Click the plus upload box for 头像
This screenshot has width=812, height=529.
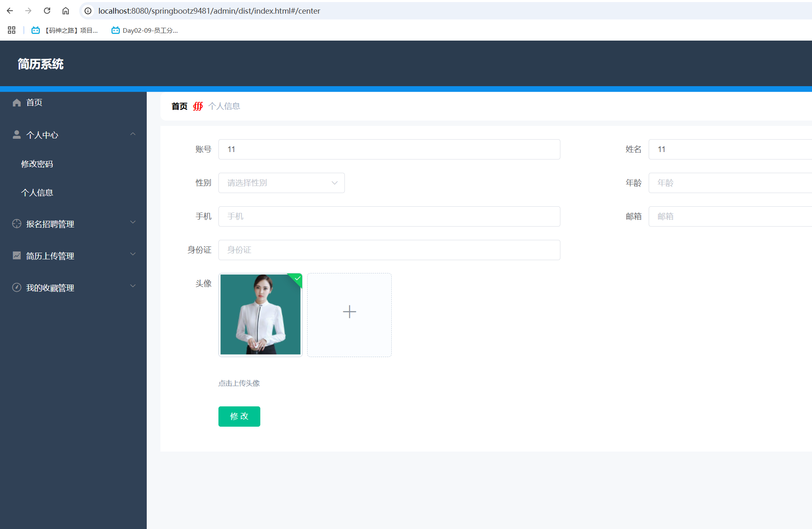[349, 315]
